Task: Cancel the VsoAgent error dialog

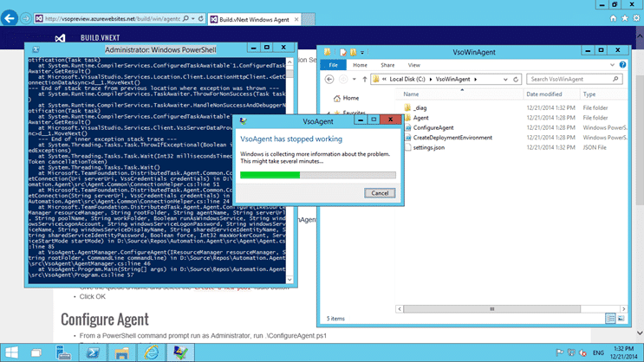Action: (380, 193)
